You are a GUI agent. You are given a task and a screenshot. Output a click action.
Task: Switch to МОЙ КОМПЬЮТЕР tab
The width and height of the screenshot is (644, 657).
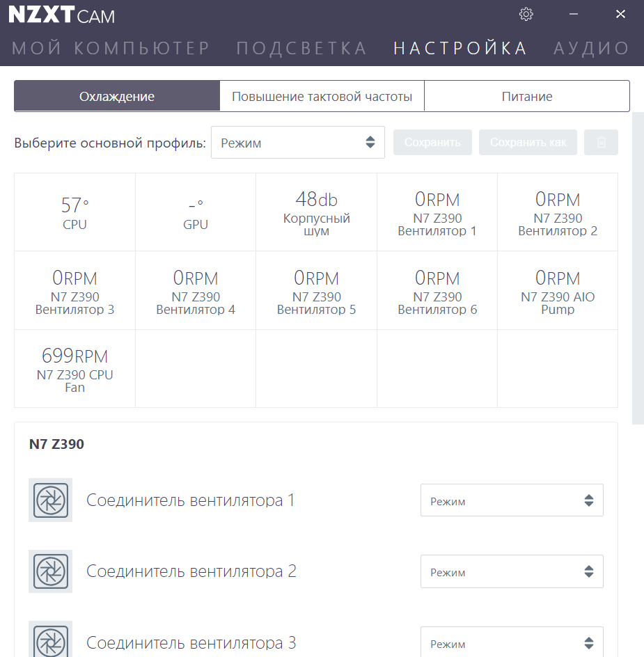point(111,48)
